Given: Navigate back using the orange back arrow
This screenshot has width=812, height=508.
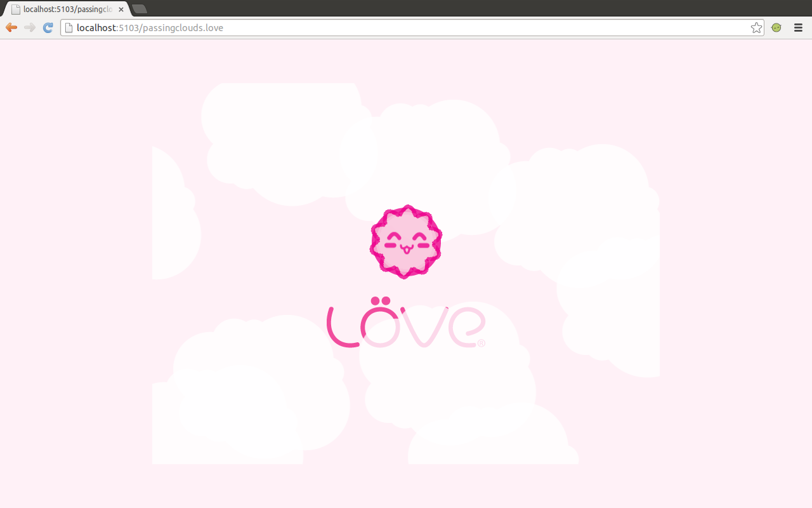Looking at the screenshot, I should point(10,27).
